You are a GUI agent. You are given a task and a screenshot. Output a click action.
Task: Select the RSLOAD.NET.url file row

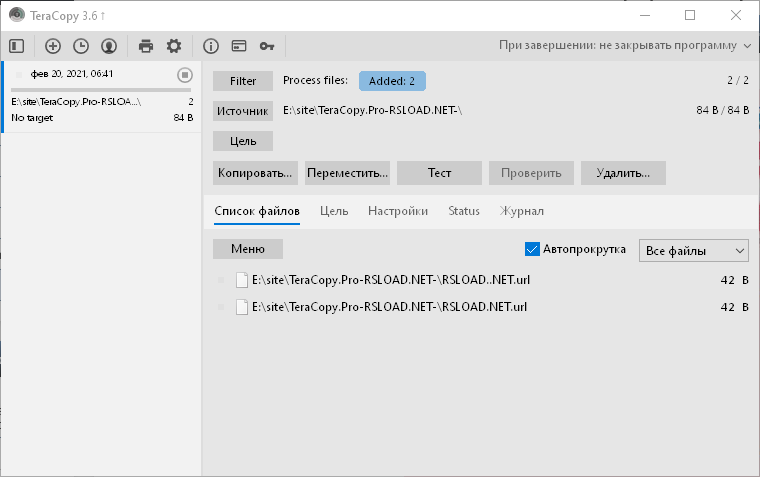click(390, 307)
